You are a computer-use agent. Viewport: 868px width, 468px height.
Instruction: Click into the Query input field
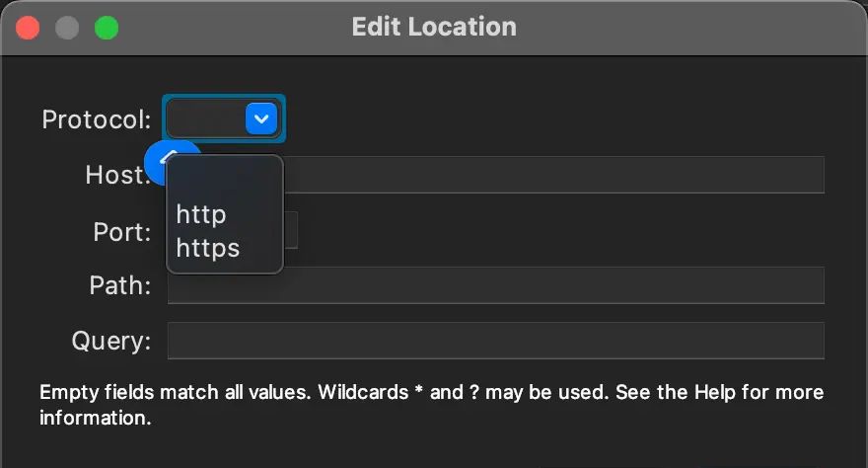pyautogui.click(x=495, y=341)
